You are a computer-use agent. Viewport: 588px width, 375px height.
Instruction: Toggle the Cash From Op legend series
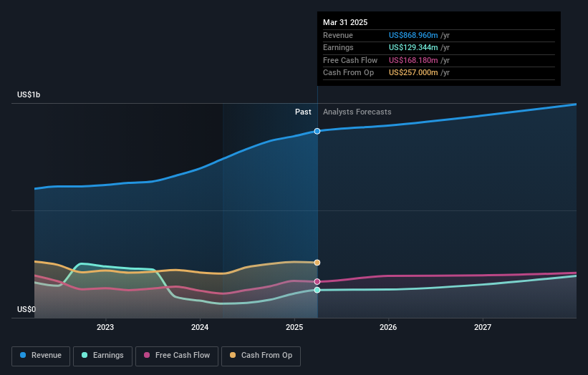tap(261, 356)
